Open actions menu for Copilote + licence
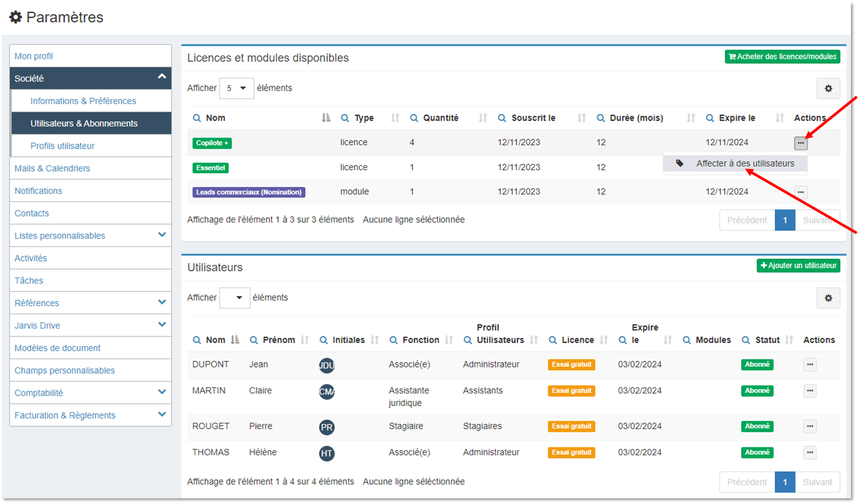This screenshot has width=858, height=504. point(801,143)
